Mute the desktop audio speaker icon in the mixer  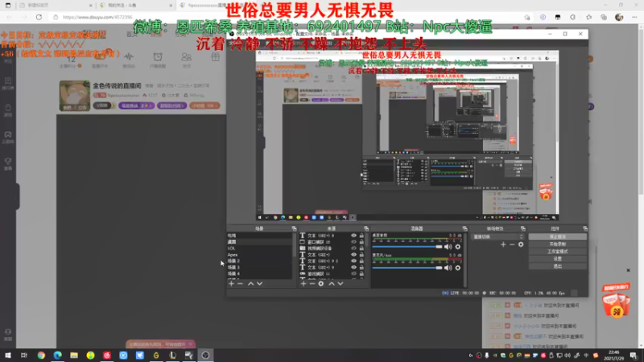(448, 247)
